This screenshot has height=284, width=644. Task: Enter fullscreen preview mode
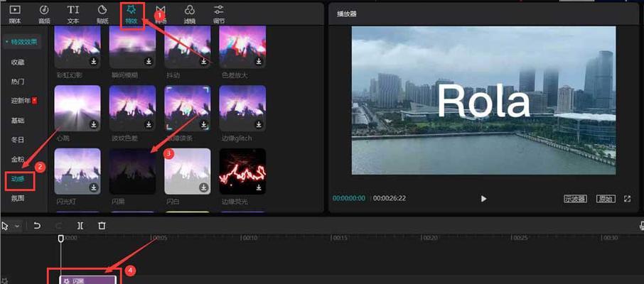(628, 199)
